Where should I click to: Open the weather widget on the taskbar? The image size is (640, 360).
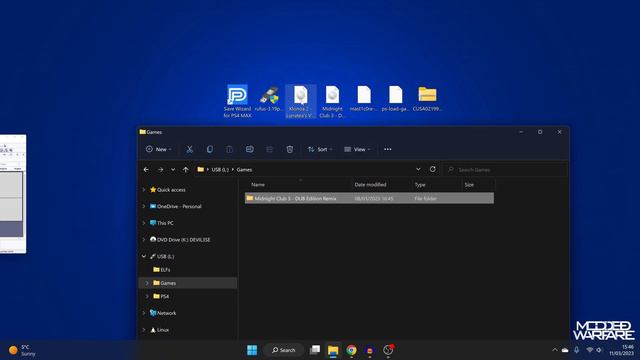(x=22, y=350)
